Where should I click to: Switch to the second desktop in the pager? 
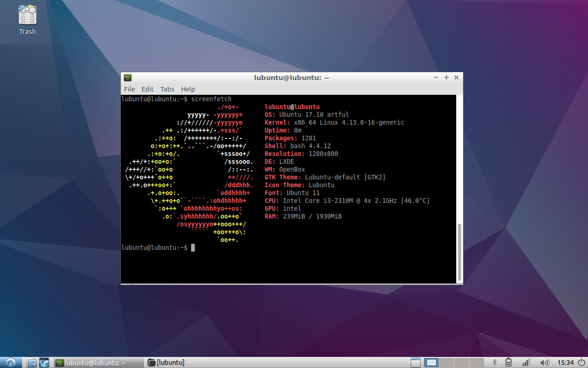[x=446, y=362]
